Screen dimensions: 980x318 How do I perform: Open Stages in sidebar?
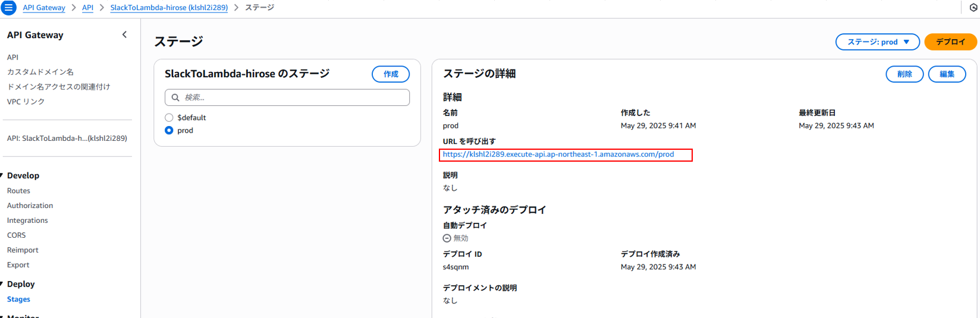pyautogui.click(x=18, y=300)
